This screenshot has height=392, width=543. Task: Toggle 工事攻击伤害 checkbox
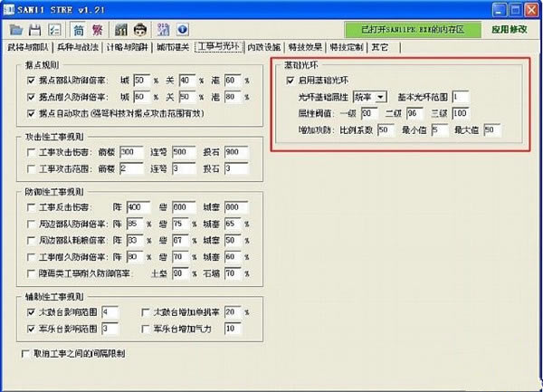pos(31,152)
